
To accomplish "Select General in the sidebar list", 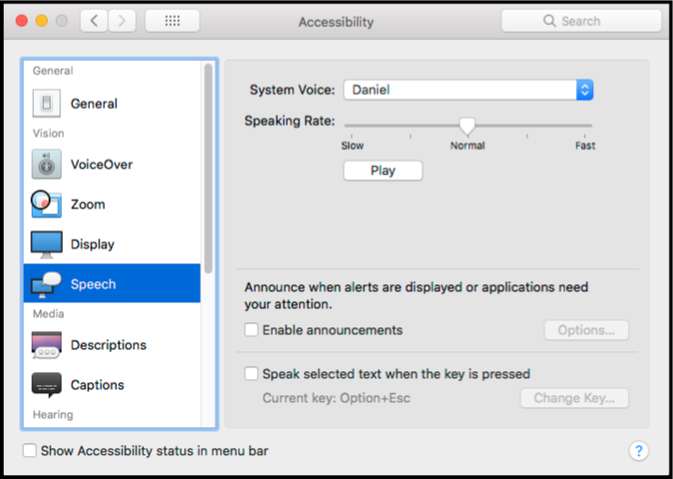I will tap(112, 103).
